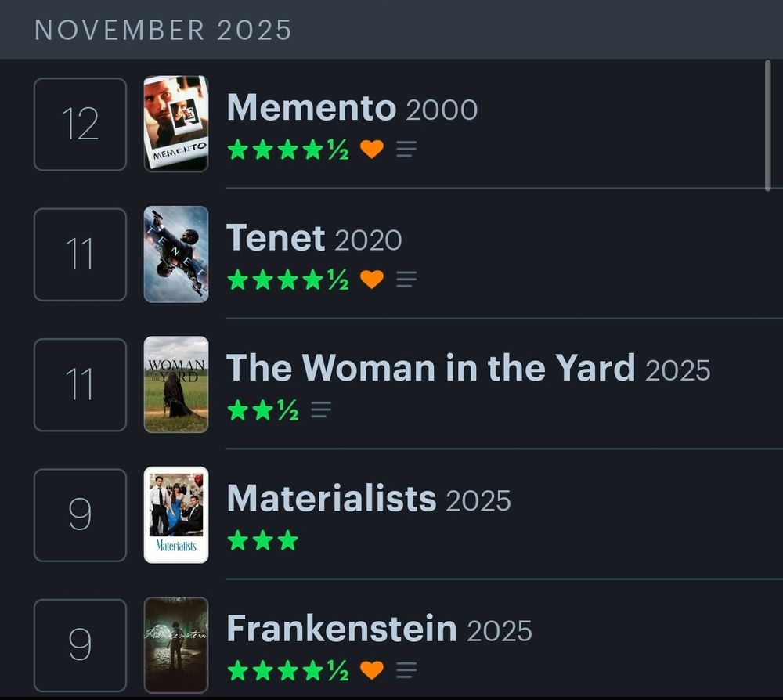
Task: Open The Woman in the Yard title
Action: coord(430,368)
